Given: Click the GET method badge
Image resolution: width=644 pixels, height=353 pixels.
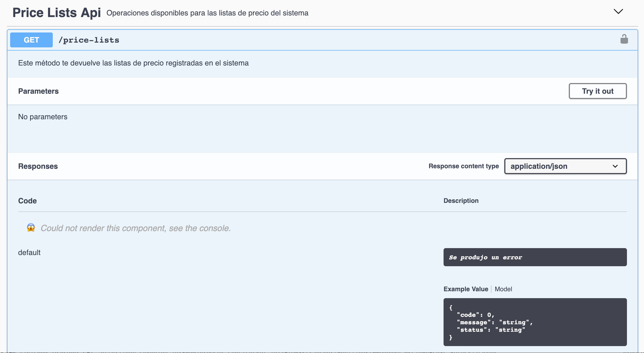Looking at the screenshot, I should point(31,40).
